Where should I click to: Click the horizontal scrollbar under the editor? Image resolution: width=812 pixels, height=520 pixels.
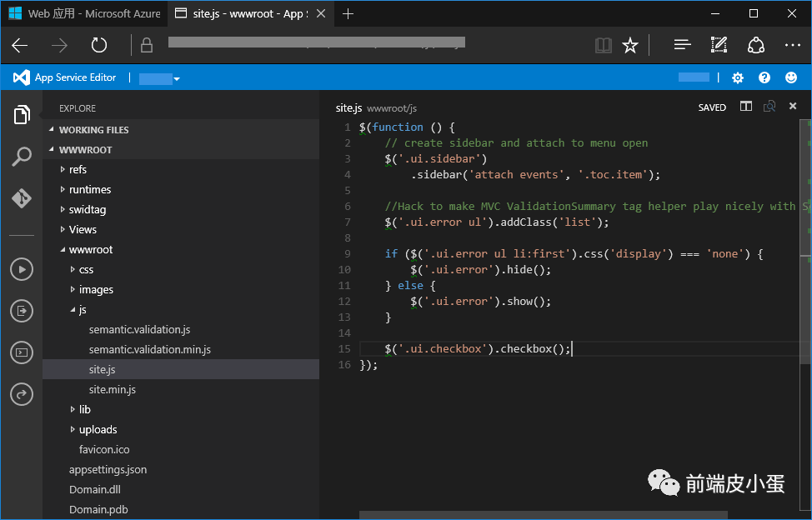(x=544, y=515)
